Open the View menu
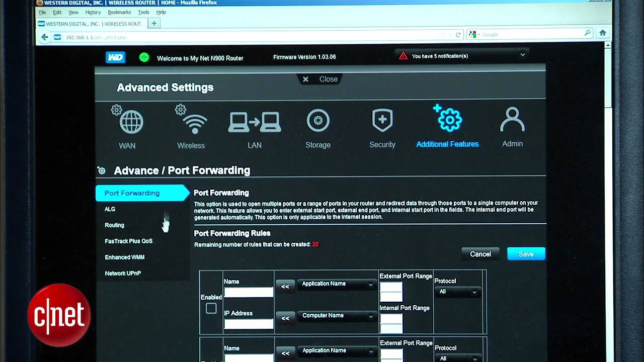Image resolution: width=644 pixels, height=362 pixels. coord(73,12)
